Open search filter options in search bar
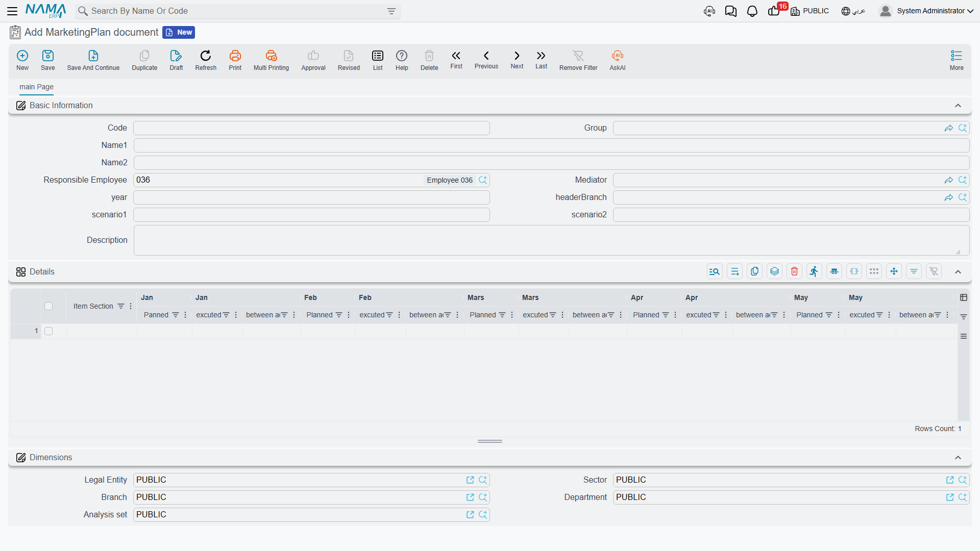Screen dimensions: 980x551 pyautogui.click(x=391, y=11)
